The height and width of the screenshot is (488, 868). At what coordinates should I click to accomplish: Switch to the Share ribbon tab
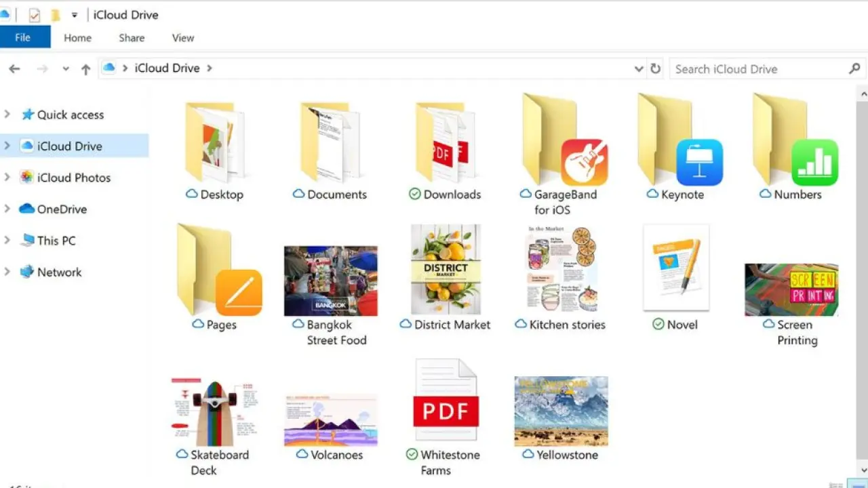coord(132,38)
